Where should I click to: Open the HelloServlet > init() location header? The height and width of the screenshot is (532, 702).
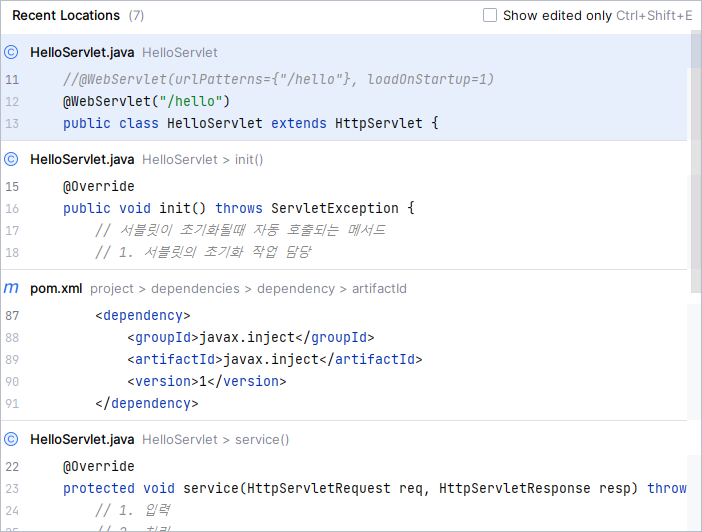(344, 159)
